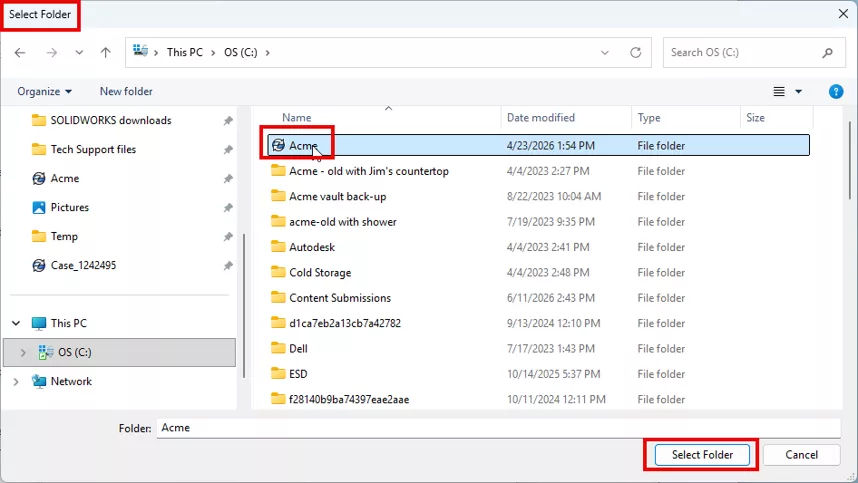Viewport: 858px width, 483px height.
Task: Click pin icon next to Case_1242495
Action: 228,265
